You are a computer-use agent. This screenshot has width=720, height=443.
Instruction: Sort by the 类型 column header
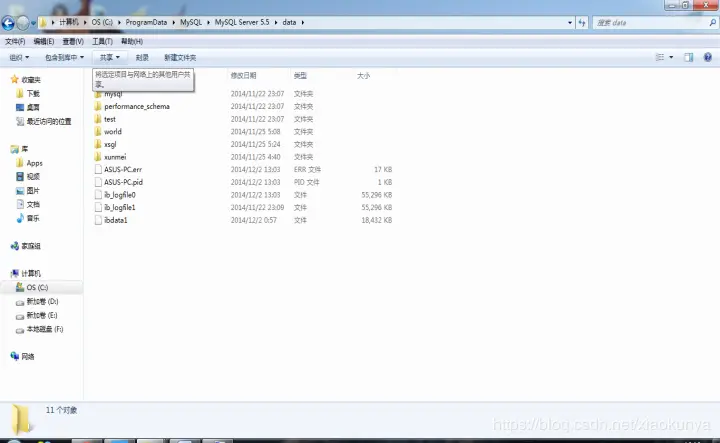(300, 75)
